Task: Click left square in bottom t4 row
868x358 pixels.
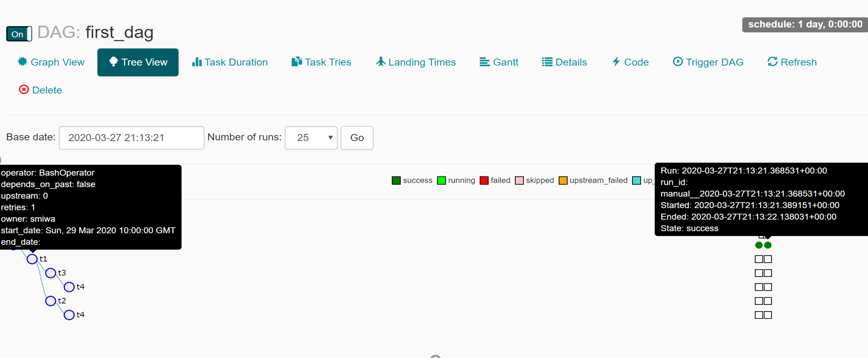Action: click(759, 315)
